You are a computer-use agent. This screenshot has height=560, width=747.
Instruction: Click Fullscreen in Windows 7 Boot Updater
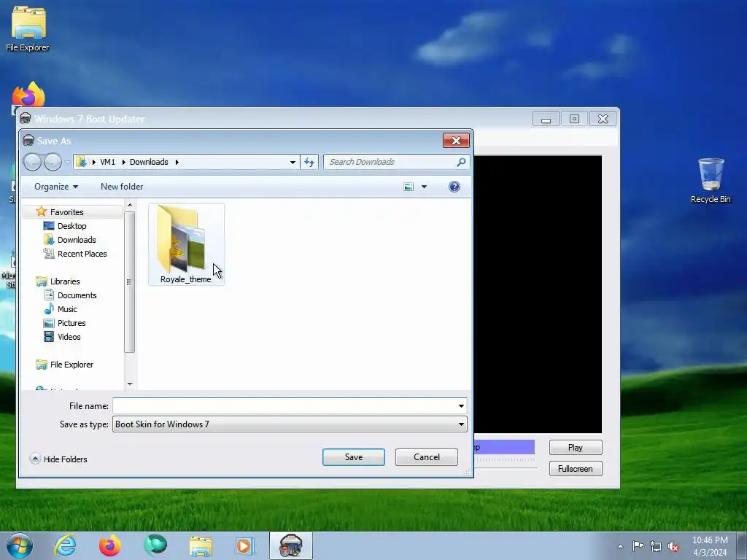[576, 469]
